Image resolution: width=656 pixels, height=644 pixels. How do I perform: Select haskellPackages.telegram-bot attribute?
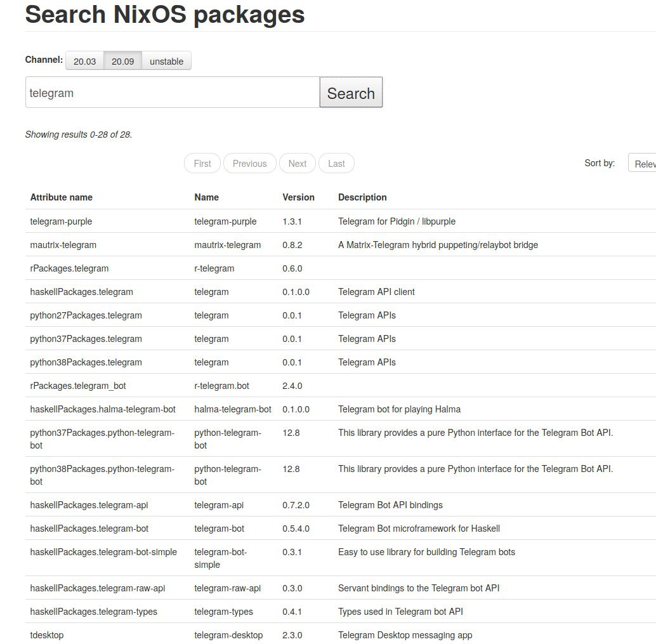click(89, 529)
